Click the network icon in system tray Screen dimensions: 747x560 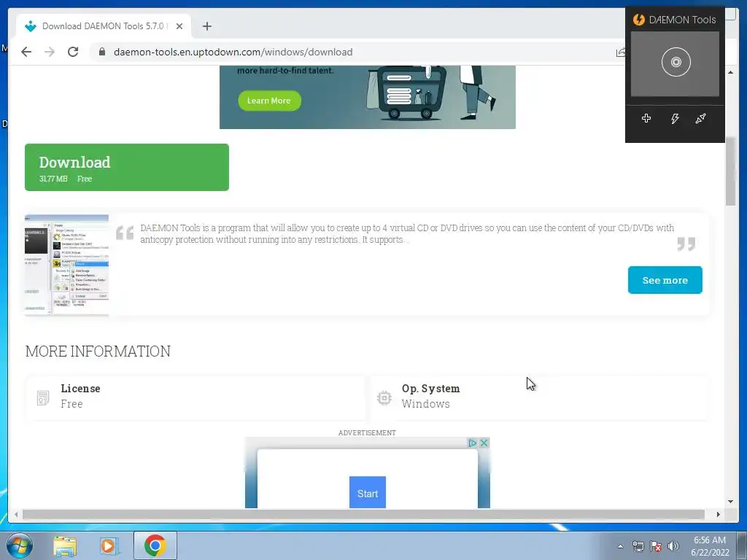coord(638,546)
